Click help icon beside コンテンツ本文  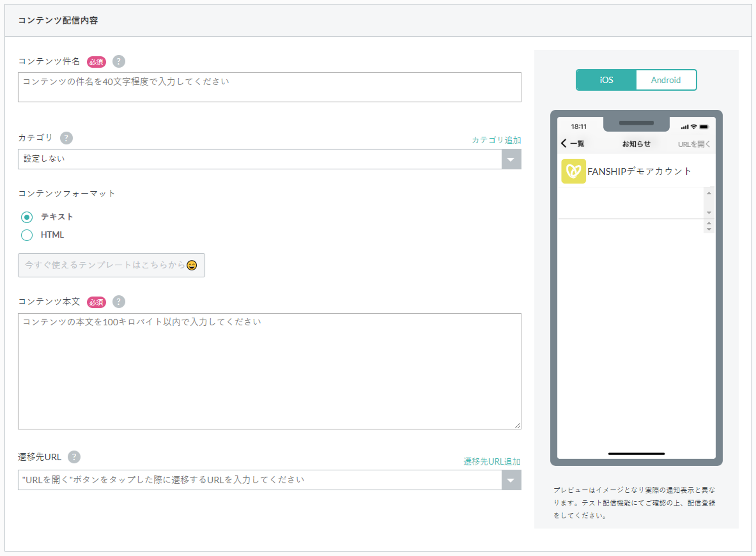[x=118, y=301]
